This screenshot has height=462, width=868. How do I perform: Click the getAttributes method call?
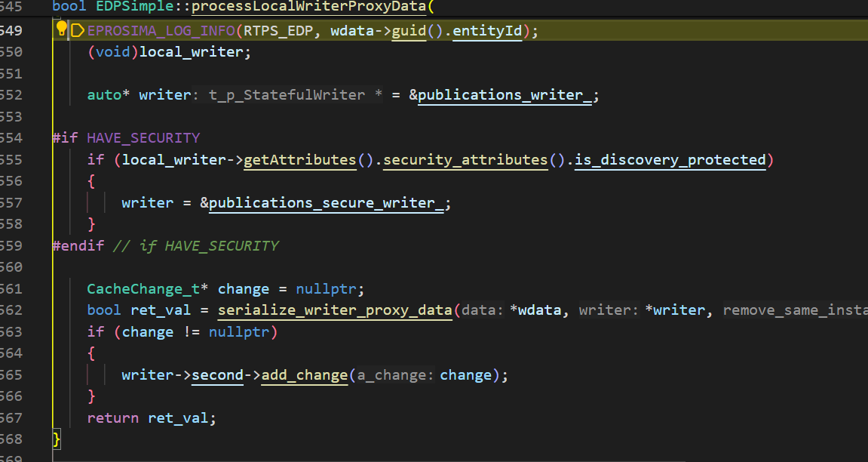tap(299, 159)
